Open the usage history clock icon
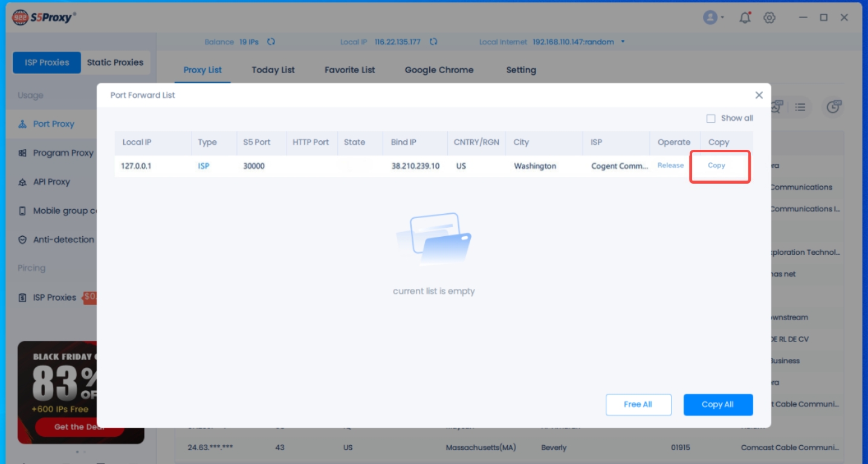 click(x=834, y=106)
